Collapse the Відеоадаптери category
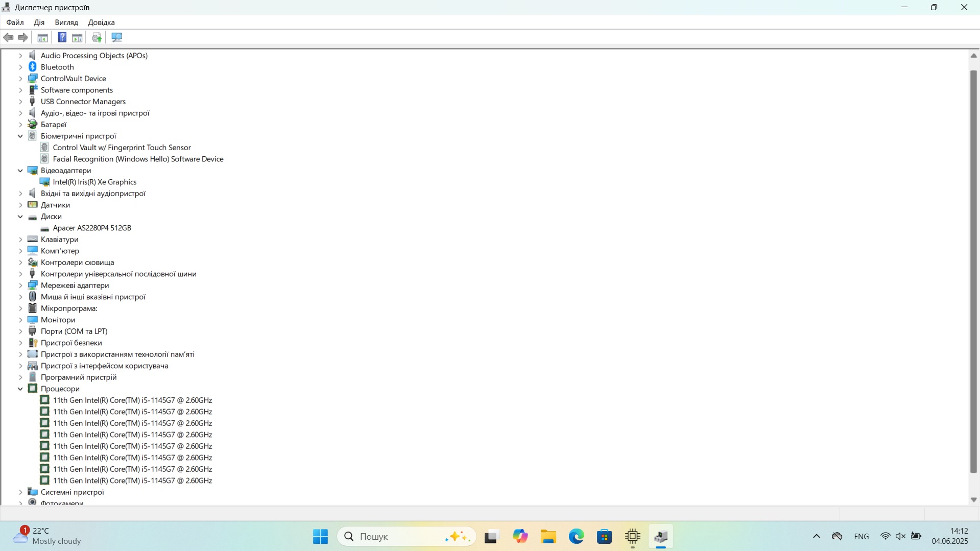This screenshot has width=980, height=551. coord(20,171)
